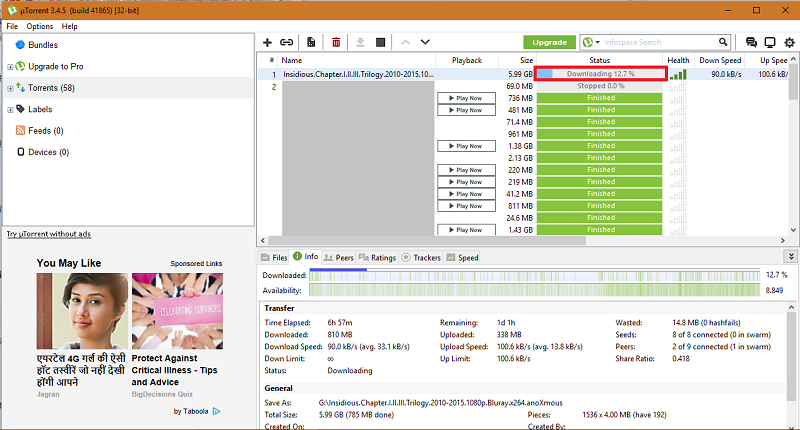Click the green Upgrade button
Viewport: 800px width, 430px height.
coord(549,42)
